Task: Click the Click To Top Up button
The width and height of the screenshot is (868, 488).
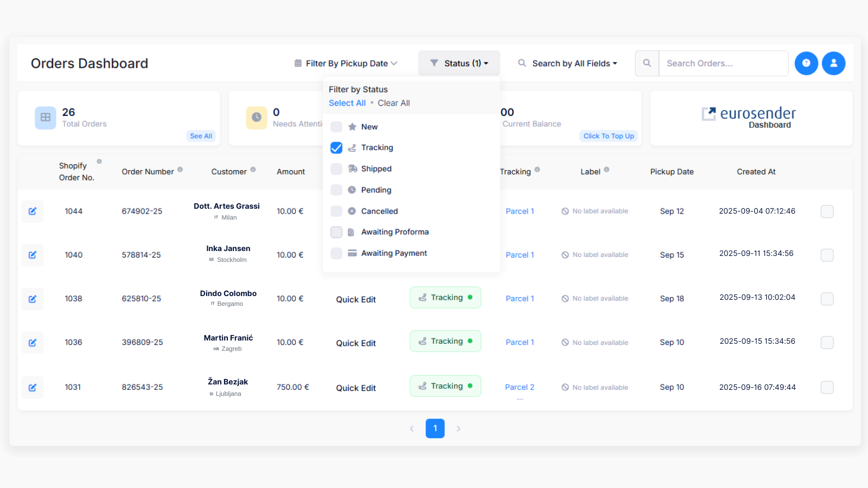Action: click(608, 136)
